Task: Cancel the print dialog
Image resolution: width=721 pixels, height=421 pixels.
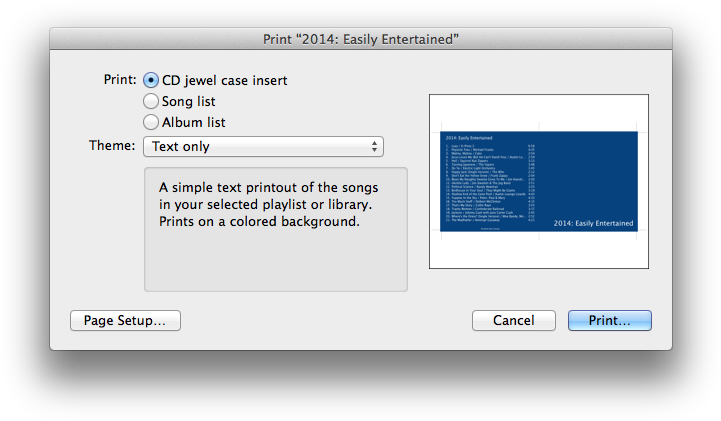Action: point(513,320)
